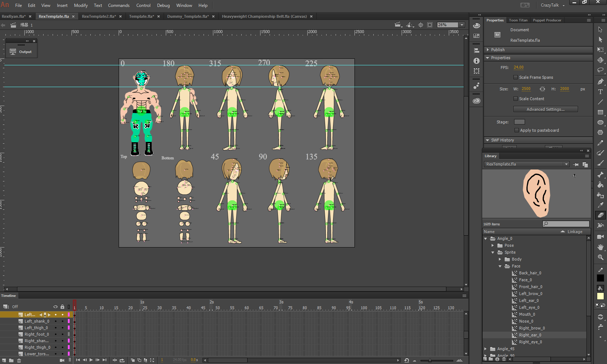Viewport: 607px width, 364px height.
Task: Check the Scale Content option
Action: (516, 99)
